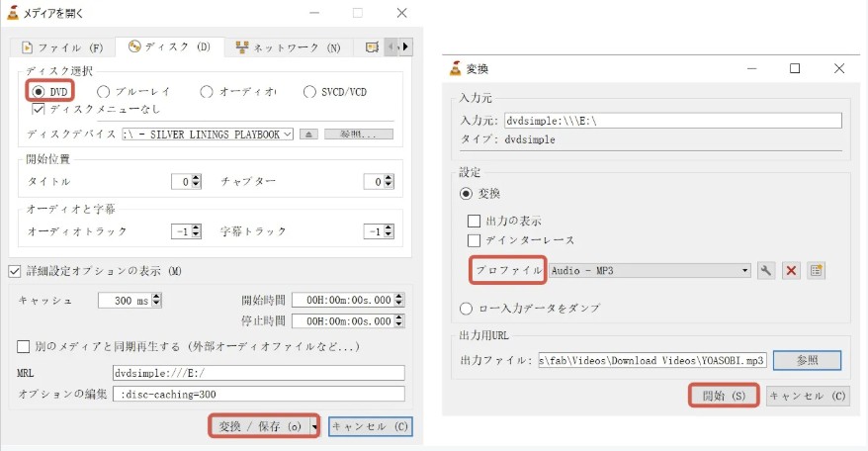
Task: Switch to the Disc (ディスク) tab
Action: [169, 46]
